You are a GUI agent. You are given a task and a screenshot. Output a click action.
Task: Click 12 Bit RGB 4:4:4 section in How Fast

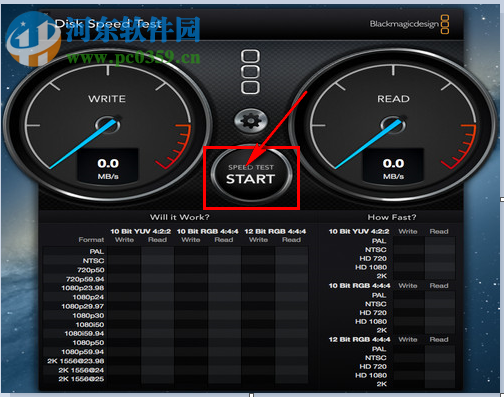(360, 339)
